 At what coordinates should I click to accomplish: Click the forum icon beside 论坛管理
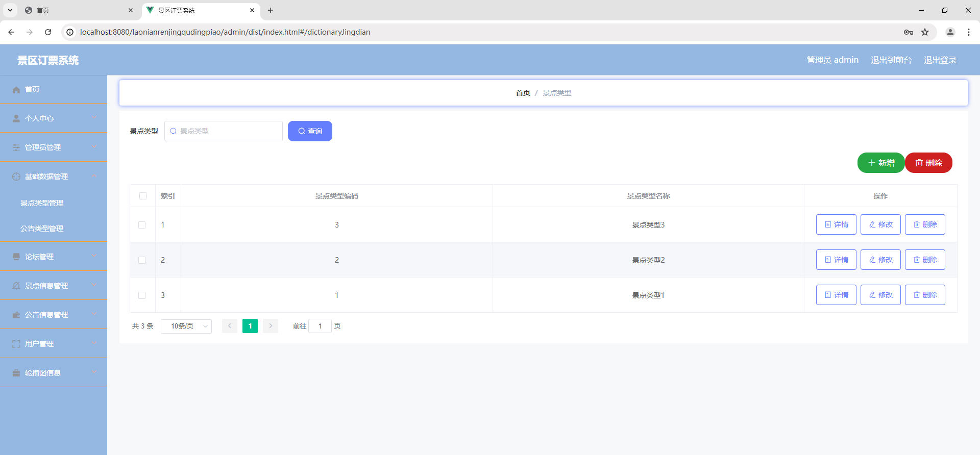16,257
